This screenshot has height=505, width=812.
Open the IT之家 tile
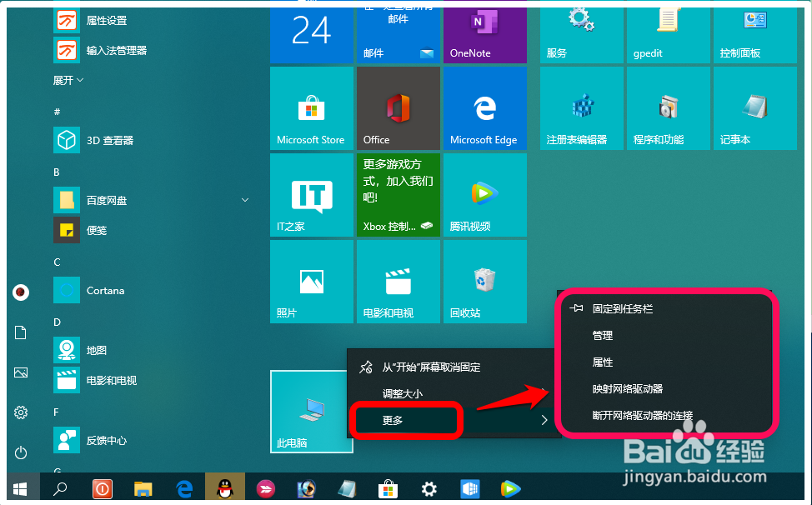point(311,195)
